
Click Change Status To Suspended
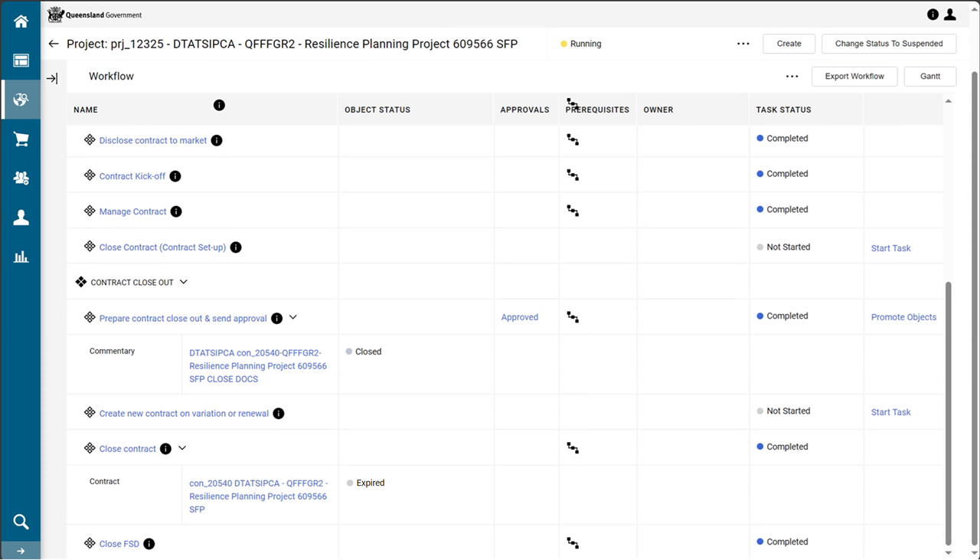coord(889,44)
